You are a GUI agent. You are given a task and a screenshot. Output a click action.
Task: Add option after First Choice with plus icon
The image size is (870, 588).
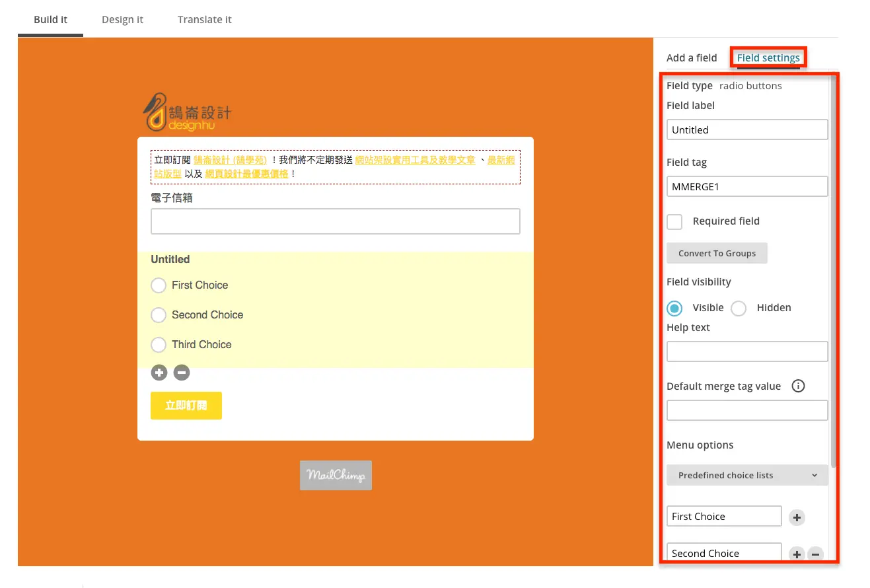tap(797, 517)
